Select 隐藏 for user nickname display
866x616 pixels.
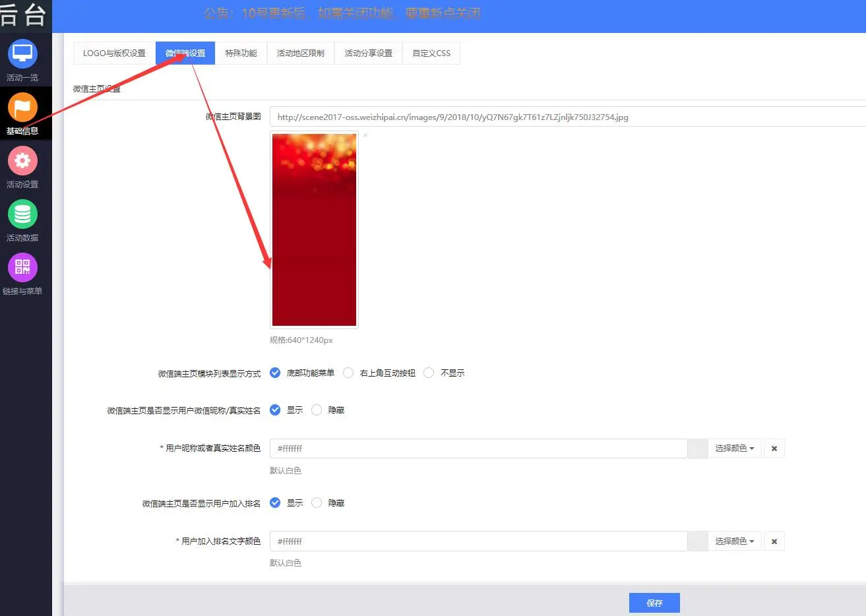pos(317,410)
